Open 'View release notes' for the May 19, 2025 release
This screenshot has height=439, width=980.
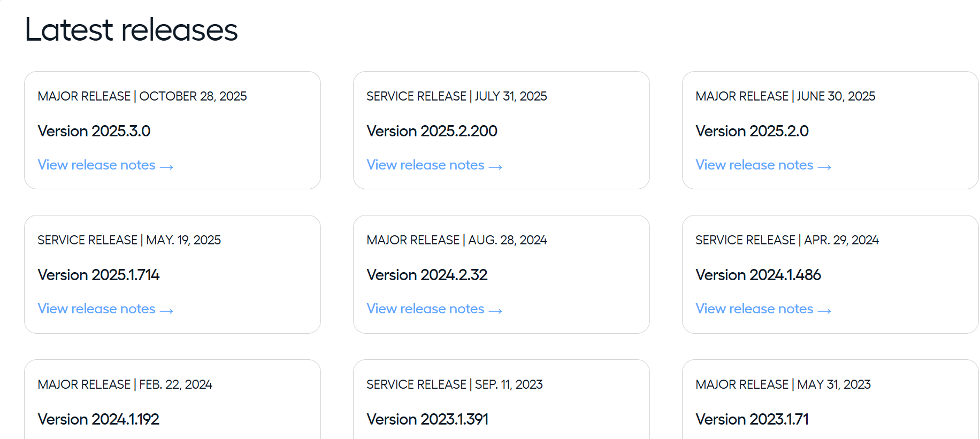96,309
